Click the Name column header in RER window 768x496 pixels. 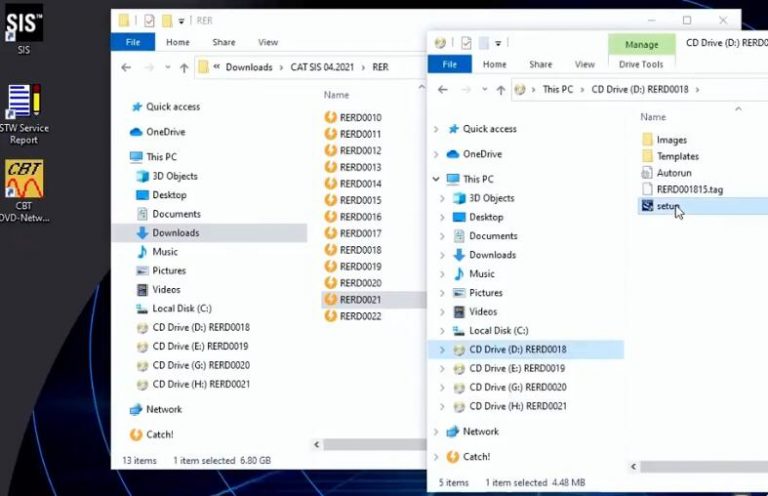pyautogui.click(x=336, y=95)
